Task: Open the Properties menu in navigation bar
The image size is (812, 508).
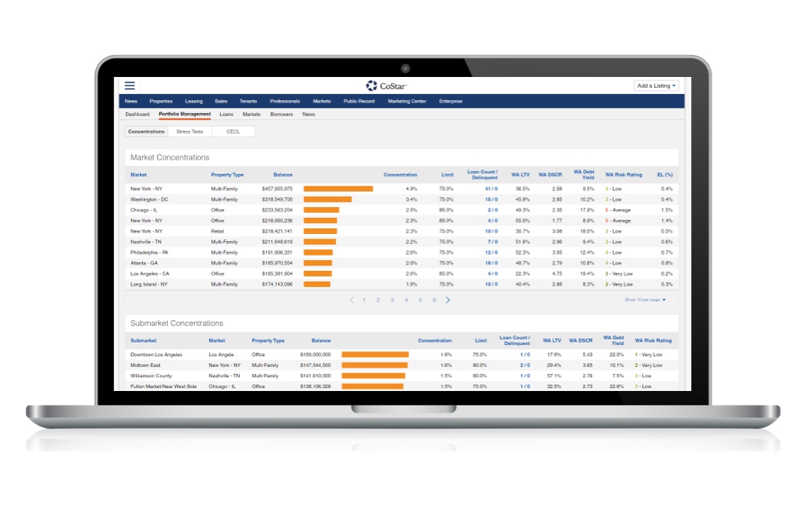Action: click(x=161, y=101)
